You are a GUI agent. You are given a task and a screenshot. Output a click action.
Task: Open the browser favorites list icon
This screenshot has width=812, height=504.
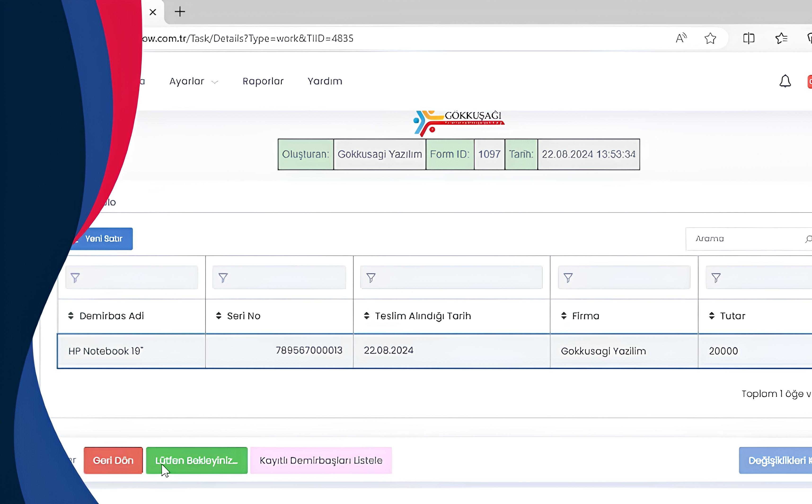coord(781,38)
